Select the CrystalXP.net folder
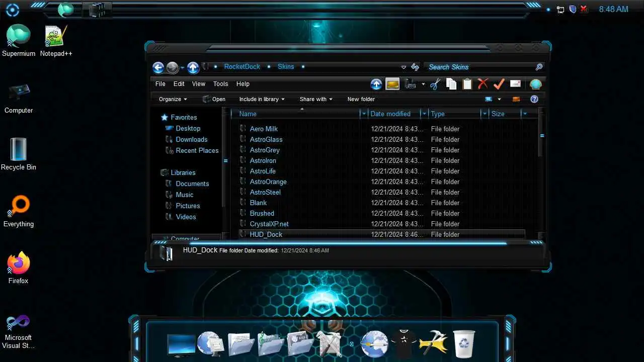 point(269,224)
